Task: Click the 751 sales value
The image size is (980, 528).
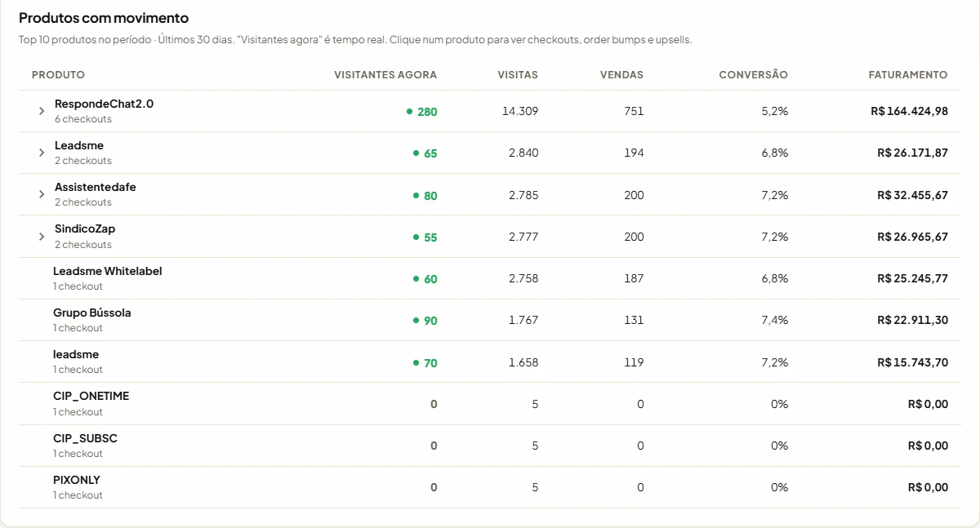Action: point(634,111)
